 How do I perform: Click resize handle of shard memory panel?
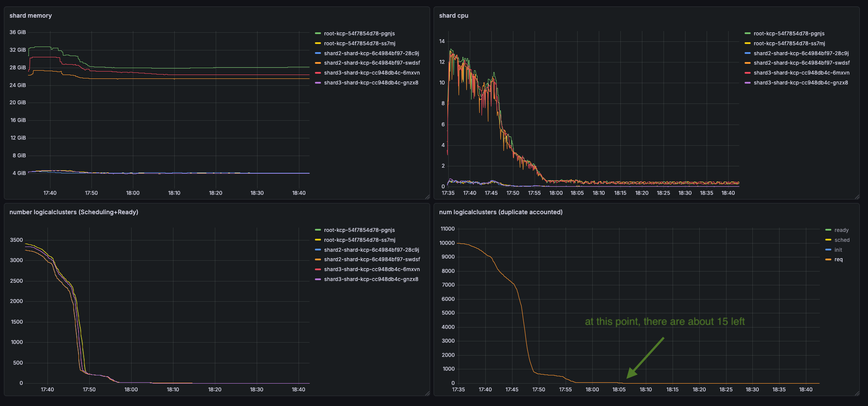coord(427,197)
